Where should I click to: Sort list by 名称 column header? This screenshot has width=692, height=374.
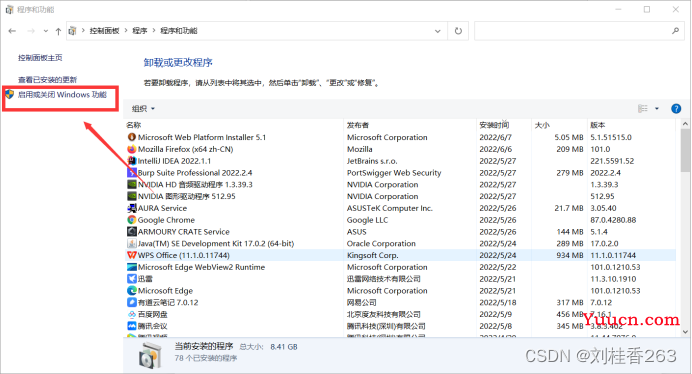(x=134, y=125)
